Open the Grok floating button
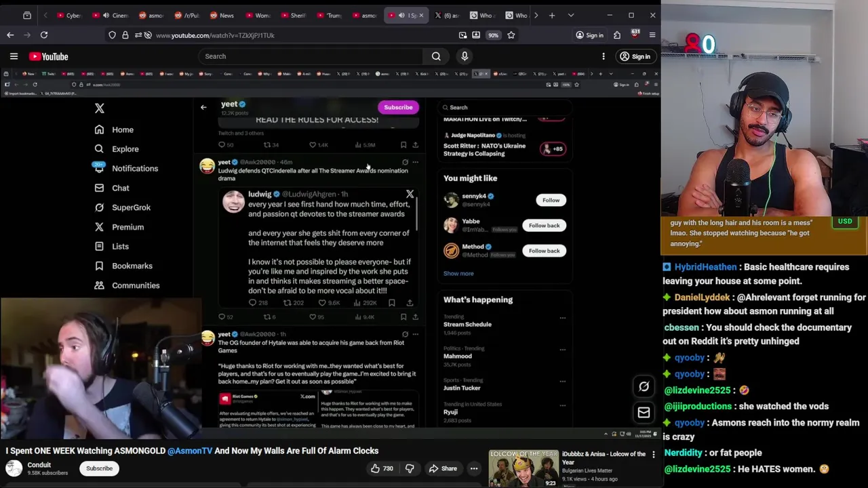Image resolution: width=868 pixels, height=488 pixels. pos(644,386)
